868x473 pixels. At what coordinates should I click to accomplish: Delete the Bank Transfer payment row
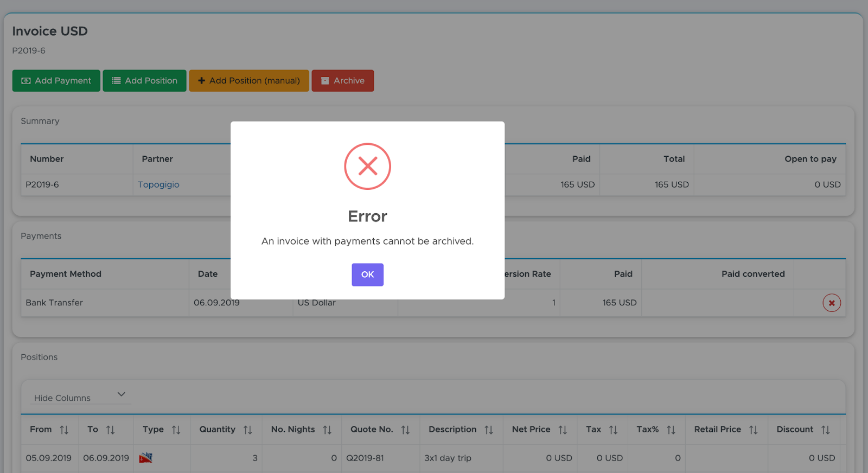[x=832, y=303]
